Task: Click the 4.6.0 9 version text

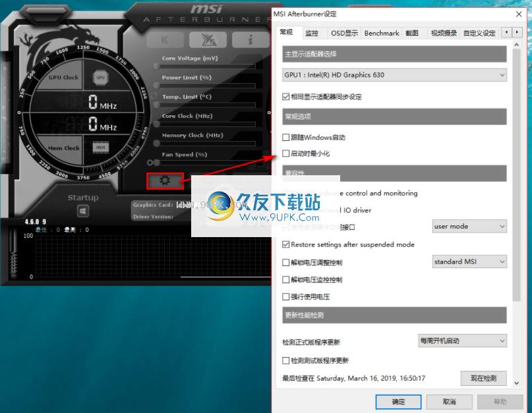Action: click(36, 222)
